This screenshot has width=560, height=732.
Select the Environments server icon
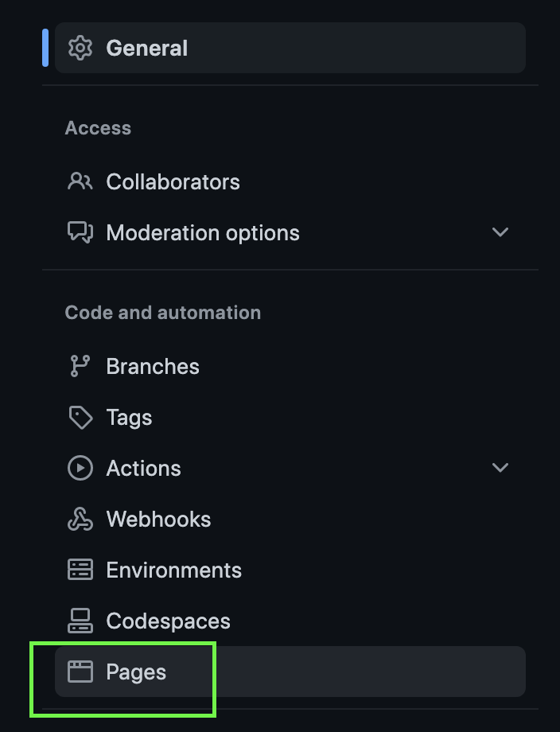(80, 570)
